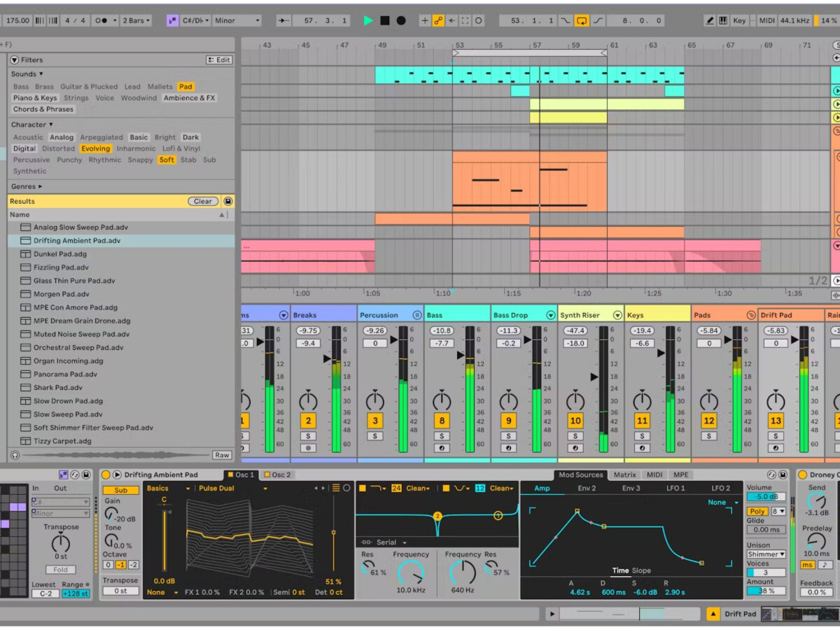Screen dimensions: 840x630
Task: Click the save icon next to Clear
Action: pyautogui.click(x=227, y=202)
